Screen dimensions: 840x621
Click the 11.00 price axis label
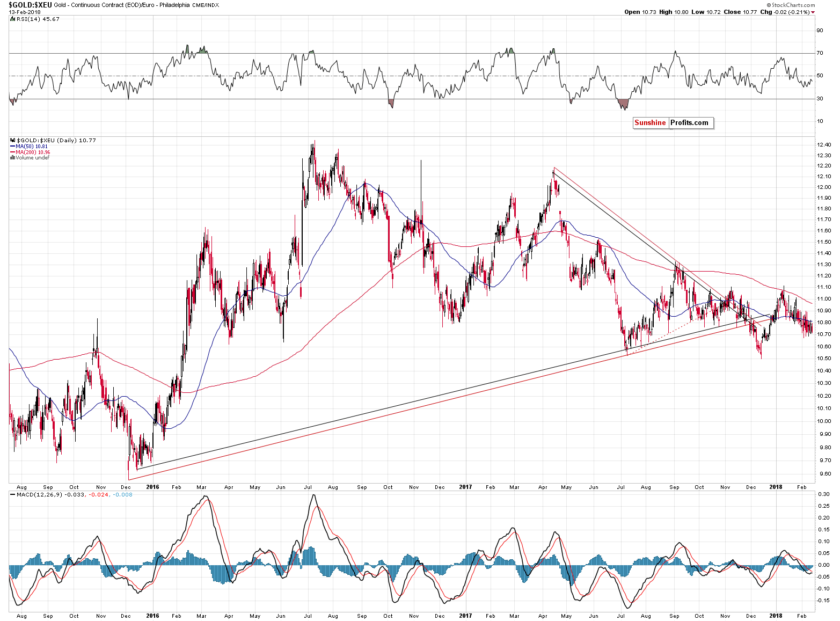tap(824, 299)
